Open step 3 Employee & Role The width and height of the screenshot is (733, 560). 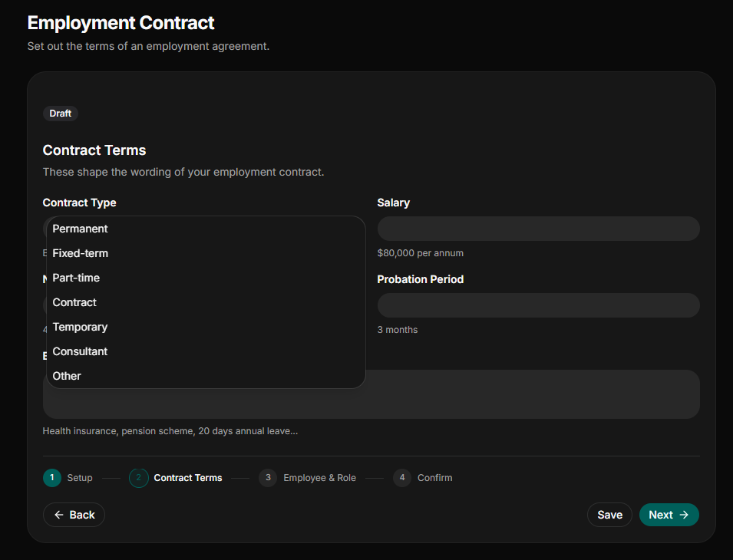[308, 478]
